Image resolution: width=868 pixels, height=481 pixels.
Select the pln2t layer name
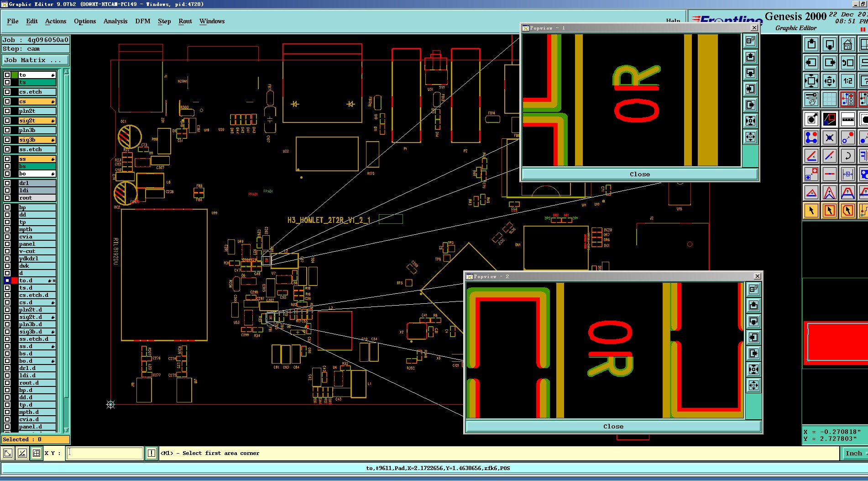pos(37,111)
